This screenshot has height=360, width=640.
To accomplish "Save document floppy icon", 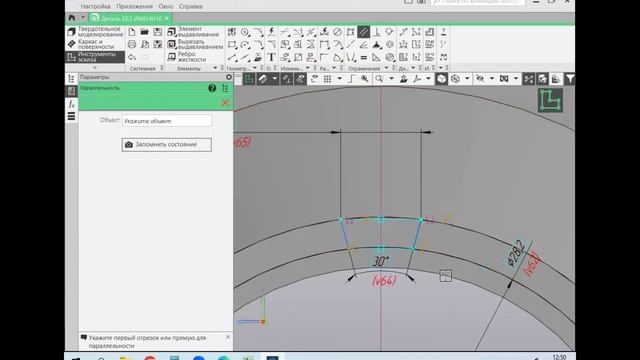I will (158, 32).
